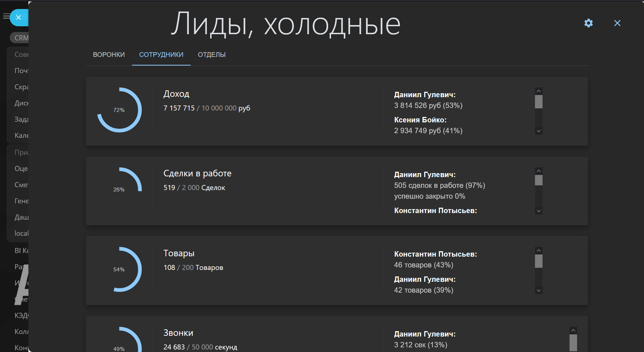
Task: Open dashboard settings gear icon
Action: coord(589,23)
